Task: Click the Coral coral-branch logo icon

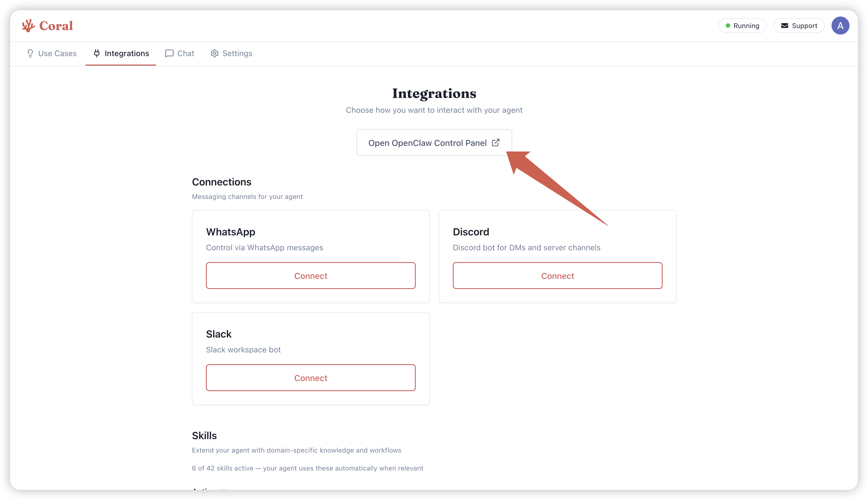Action: [x=29, y=25]
